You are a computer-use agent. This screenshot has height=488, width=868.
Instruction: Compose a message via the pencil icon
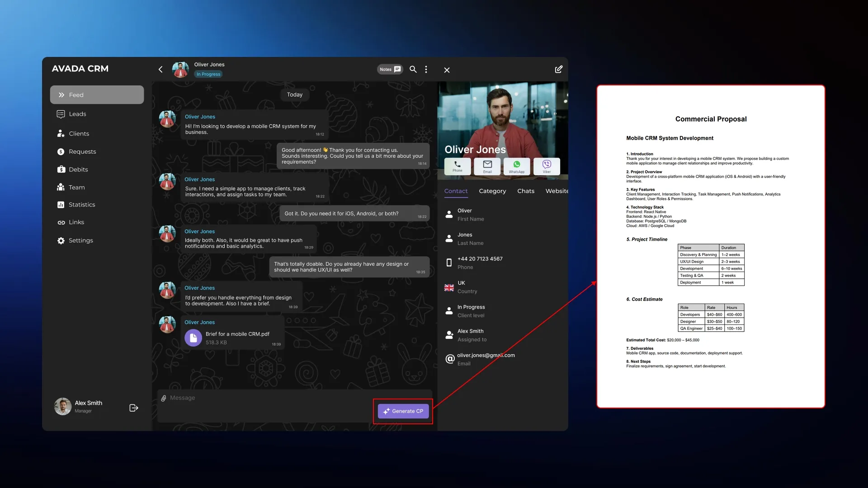coord(558,69)
